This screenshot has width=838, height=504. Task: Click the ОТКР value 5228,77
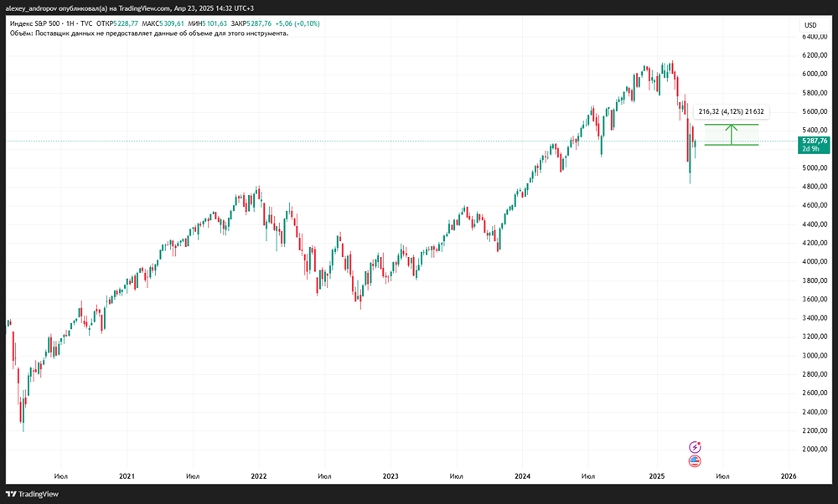coord(126,23)
